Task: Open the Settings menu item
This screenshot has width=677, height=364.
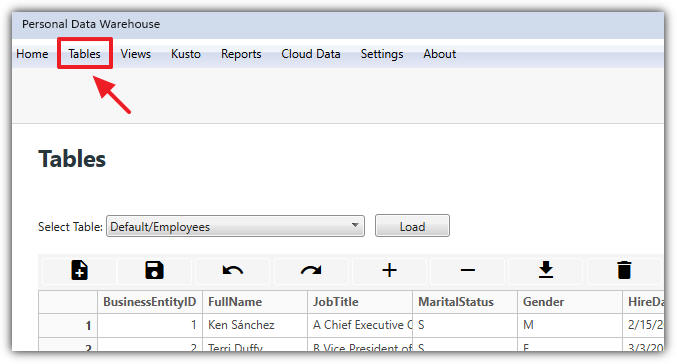Action: click(x=382, y=54)
